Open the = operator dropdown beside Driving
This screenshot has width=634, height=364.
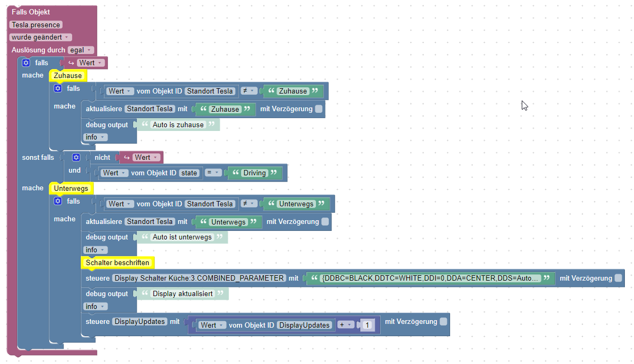[x=213, y=173]
